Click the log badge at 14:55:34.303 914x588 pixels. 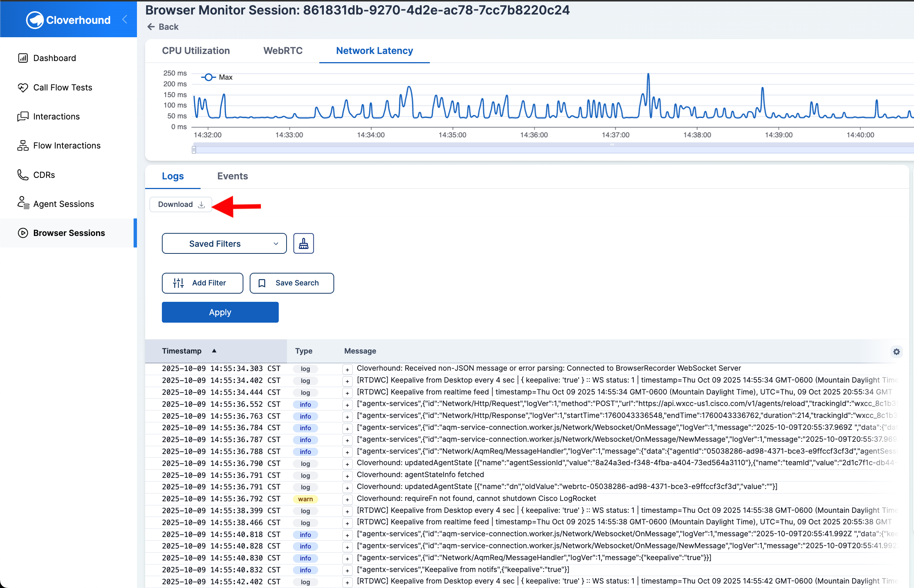coord(305,369)
